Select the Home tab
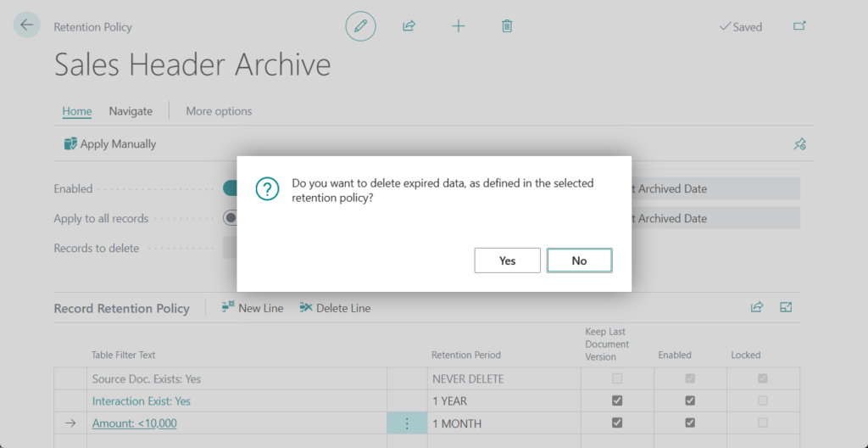Screen dimensions: 868x448 (x=77, y=111)
